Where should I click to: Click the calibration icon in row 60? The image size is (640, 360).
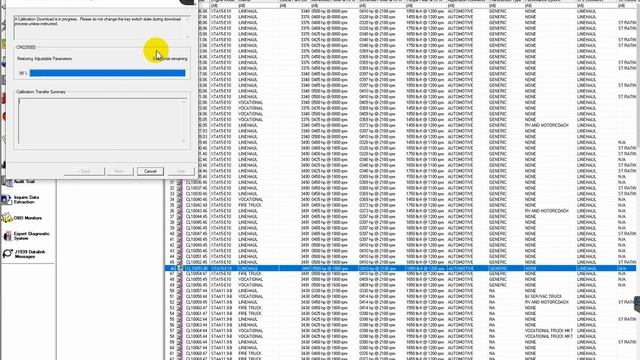click(x=180, y=348)
